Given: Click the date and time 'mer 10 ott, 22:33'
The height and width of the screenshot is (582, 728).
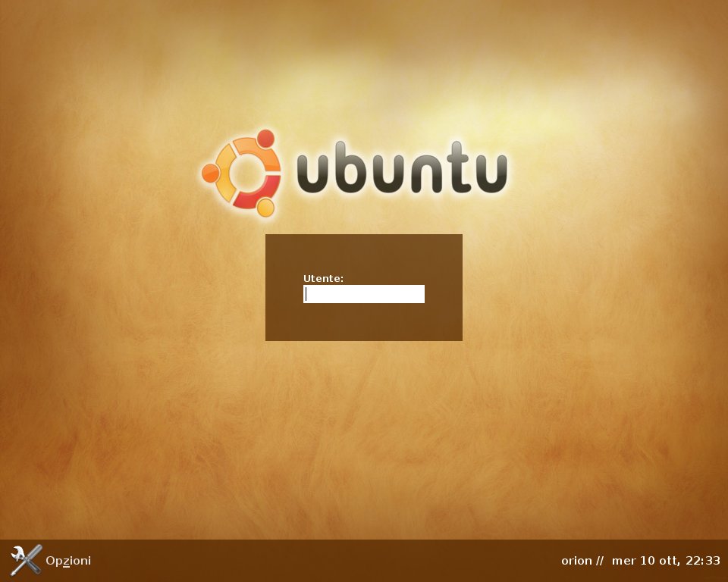Looking at the screenshot, I should pyautogui.click(x=666, y=561).
